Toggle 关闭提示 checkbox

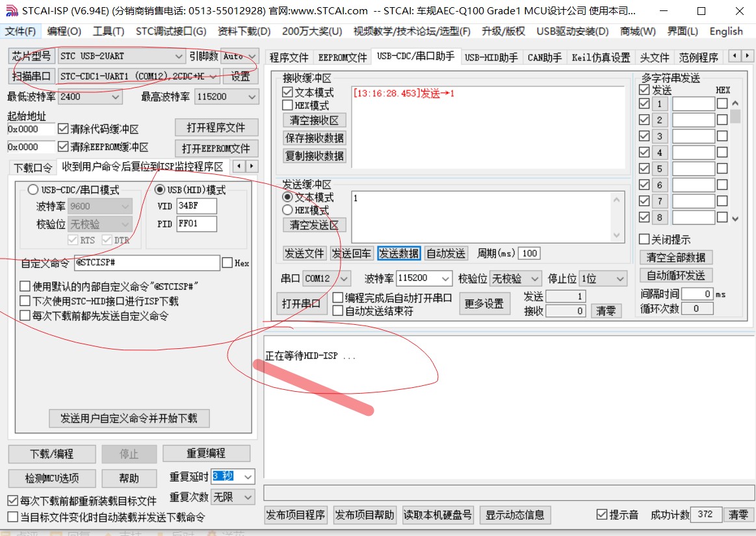(644, 239)
